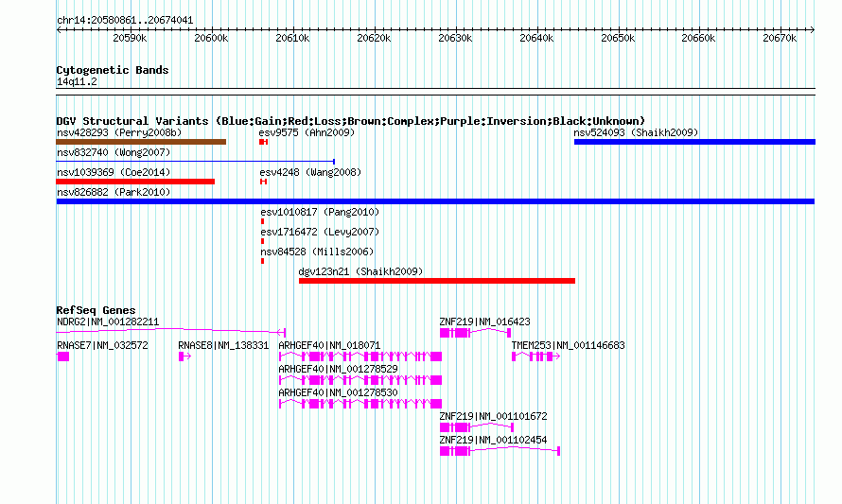Click the red dgv123n21 loss bar
842x504 pixels.
[x=437, y=281]
